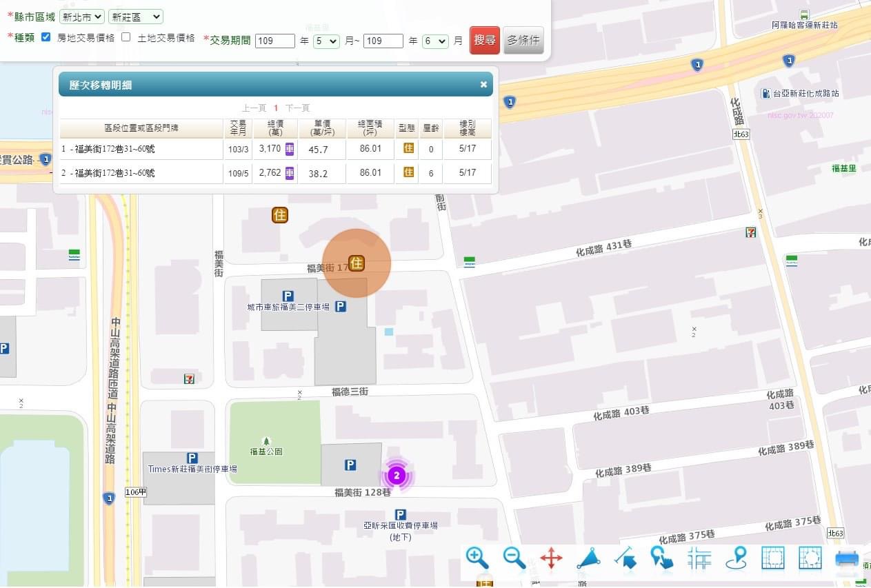The height and width of the screenshot is (588, 871).
Task: Click parking icon at 亞昕采匯收費停車場
Action: tap(400, 514)
